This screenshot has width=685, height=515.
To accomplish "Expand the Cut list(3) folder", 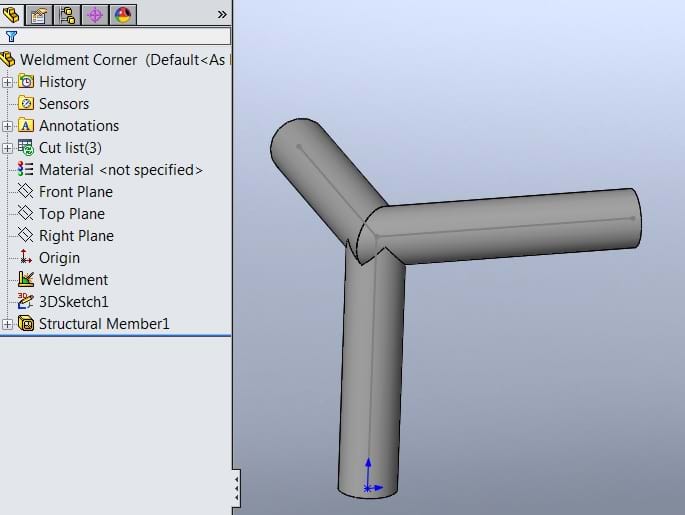I will 8,148.
